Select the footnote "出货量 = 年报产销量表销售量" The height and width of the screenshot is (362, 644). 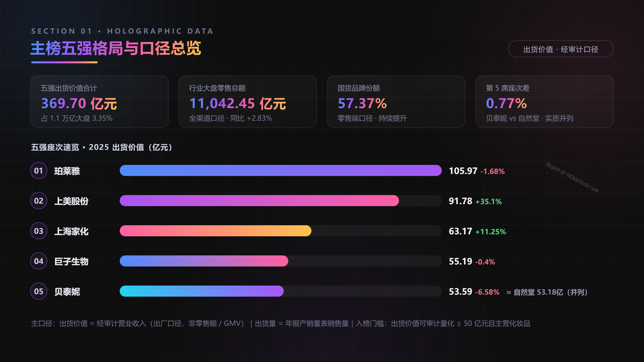pyautogui.click(x=302, y=323)
